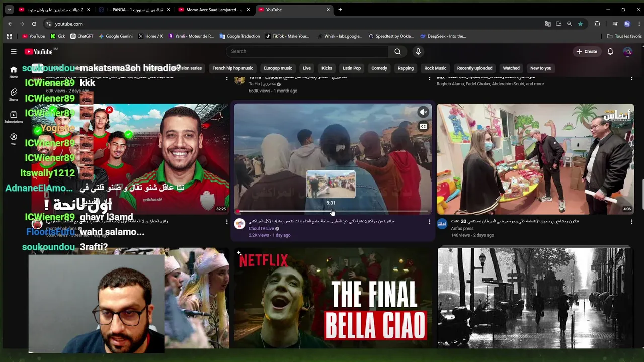Open the tab search dropdown
This screenshot has height=362, width=644.
click(9, 10)
